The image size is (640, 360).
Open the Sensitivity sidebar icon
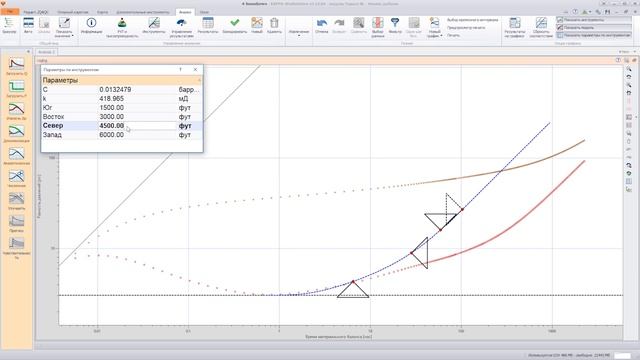click(x=16, y=248)
